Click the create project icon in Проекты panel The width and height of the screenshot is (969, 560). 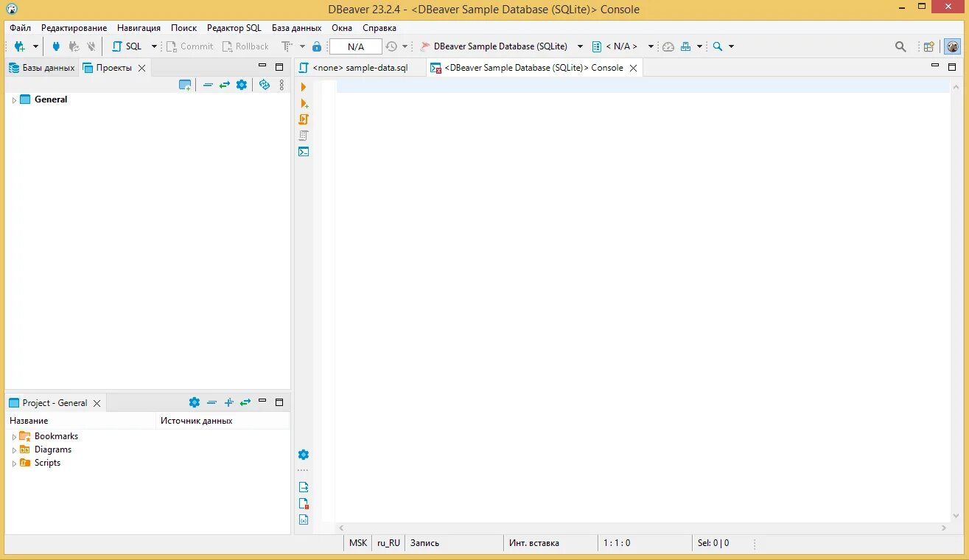point(185,85)
